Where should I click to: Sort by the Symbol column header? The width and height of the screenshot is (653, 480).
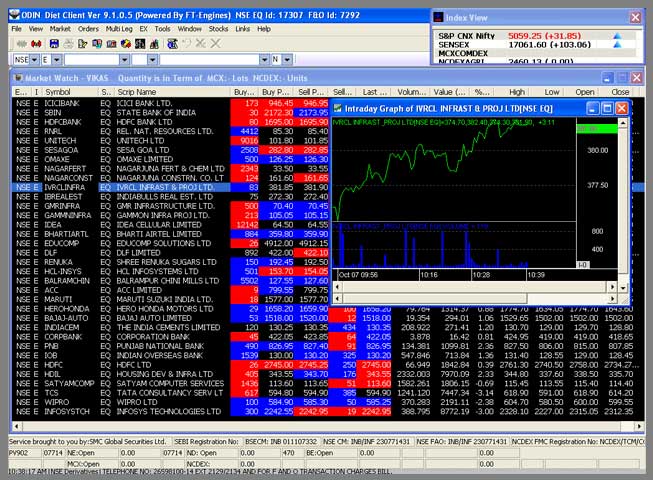pos(70,92)
